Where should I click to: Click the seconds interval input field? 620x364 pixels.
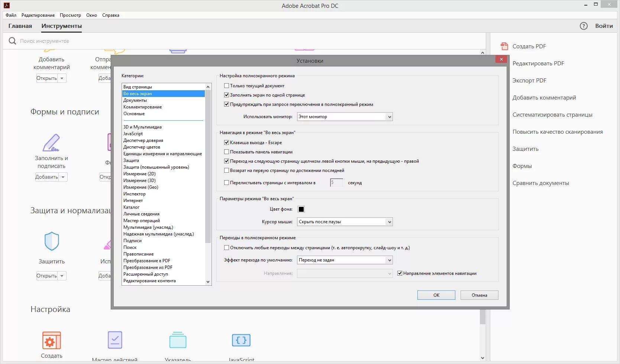(336, 183)
